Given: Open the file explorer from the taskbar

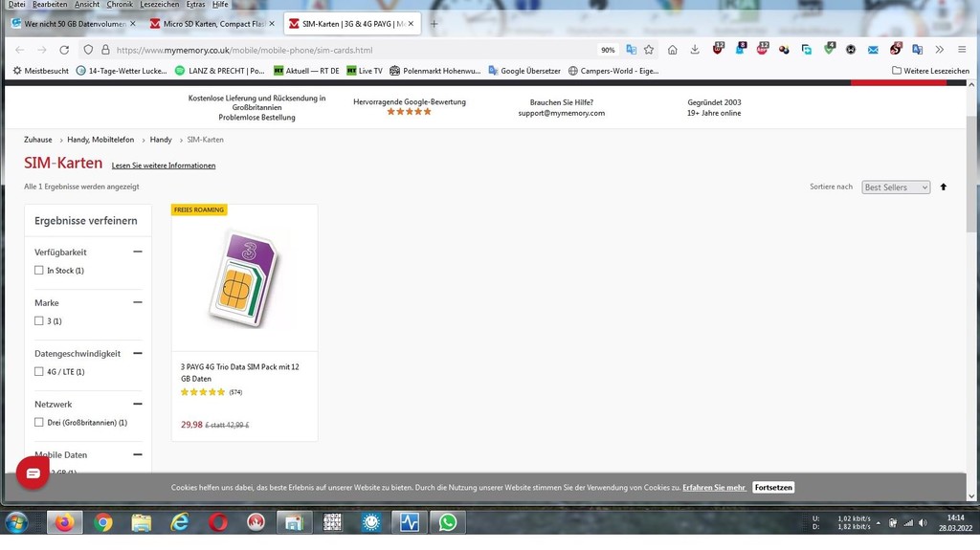Looking at the screenshot, I should pyautogui.click(x=142, y=522).
